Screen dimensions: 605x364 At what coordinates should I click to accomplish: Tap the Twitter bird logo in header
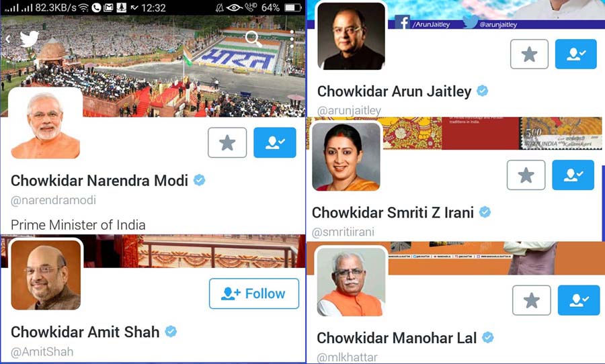(x=30, y=38)
